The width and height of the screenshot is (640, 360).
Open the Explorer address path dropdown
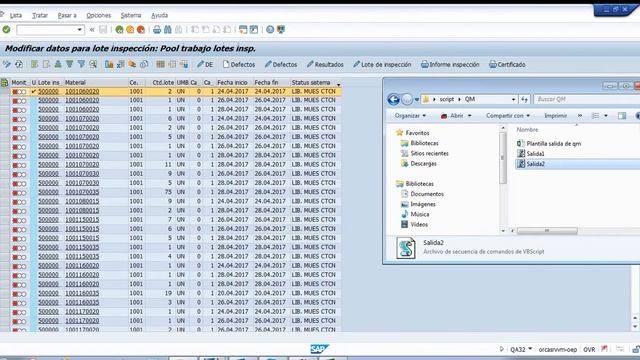(x=513, y=99)
